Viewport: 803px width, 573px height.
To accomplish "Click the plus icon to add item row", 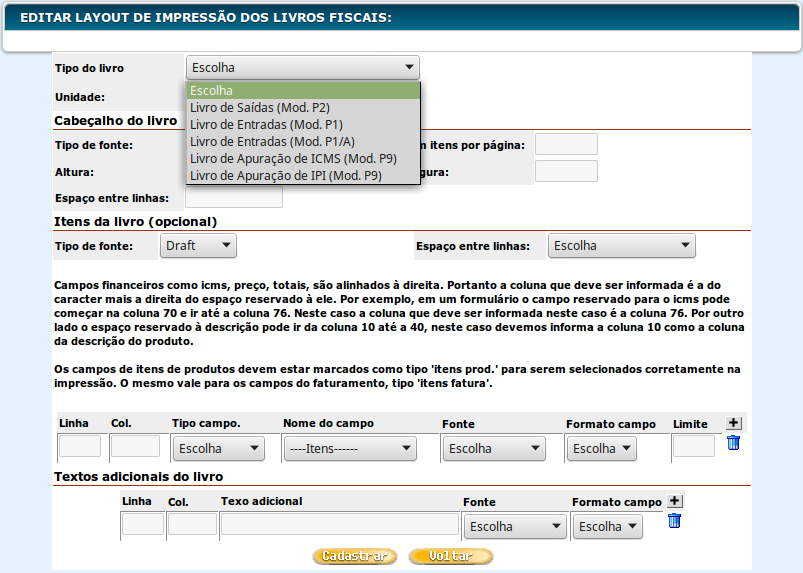I will point(733,424).
